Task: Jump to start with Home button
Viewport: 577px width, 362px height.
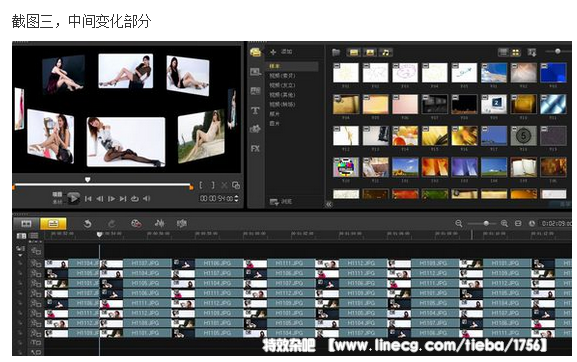Action: point(88,199)
